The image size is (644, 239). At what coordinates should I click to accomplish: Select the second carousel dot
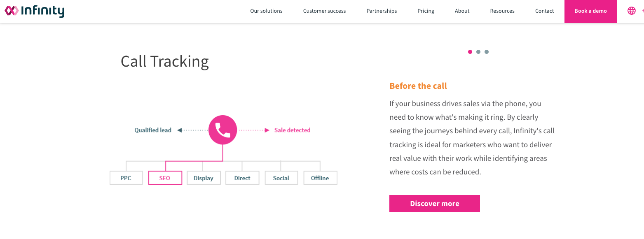478,52
